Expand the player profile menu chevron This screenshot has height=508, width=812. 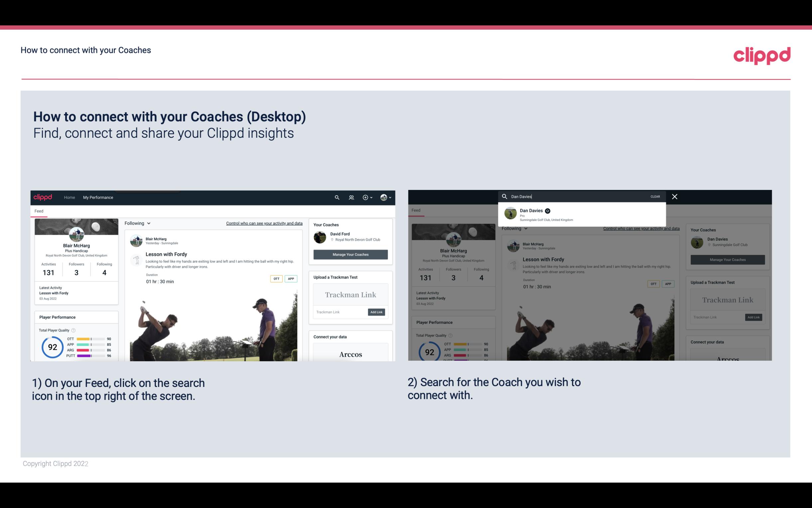click(x=390, y=197)
